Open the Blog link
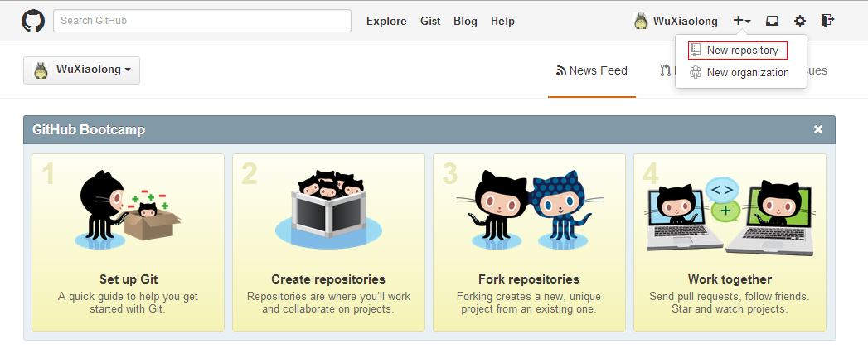868x349 pixels. coord(465,21)
